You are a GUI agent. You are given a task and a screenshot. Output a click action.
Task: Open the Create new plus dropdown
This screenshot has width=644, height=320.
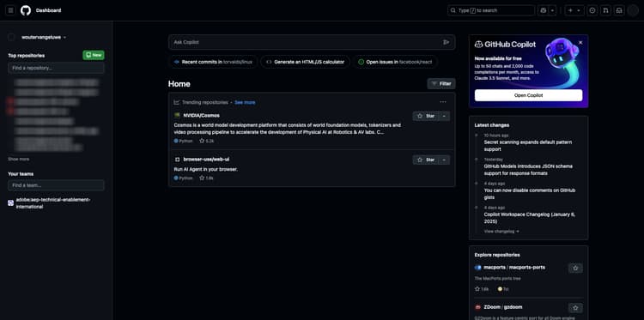click(x=574, y=10)
